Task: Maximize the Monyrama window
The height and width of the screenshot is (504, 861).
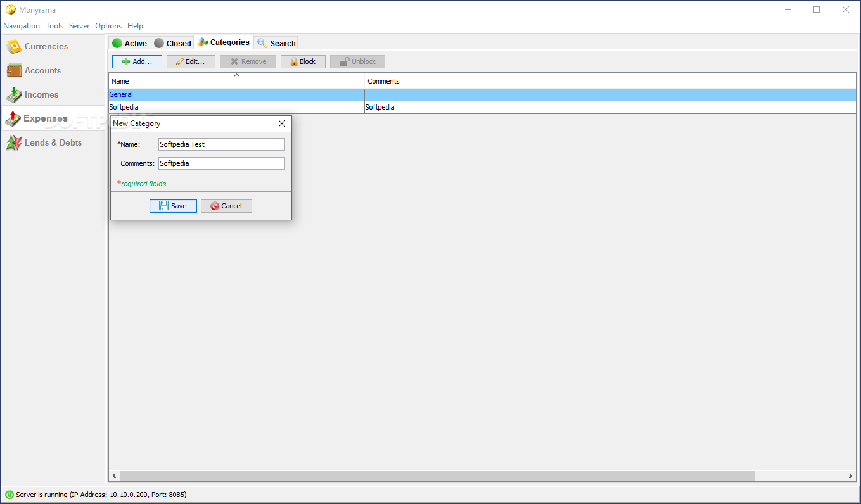Action: (817, 9)
